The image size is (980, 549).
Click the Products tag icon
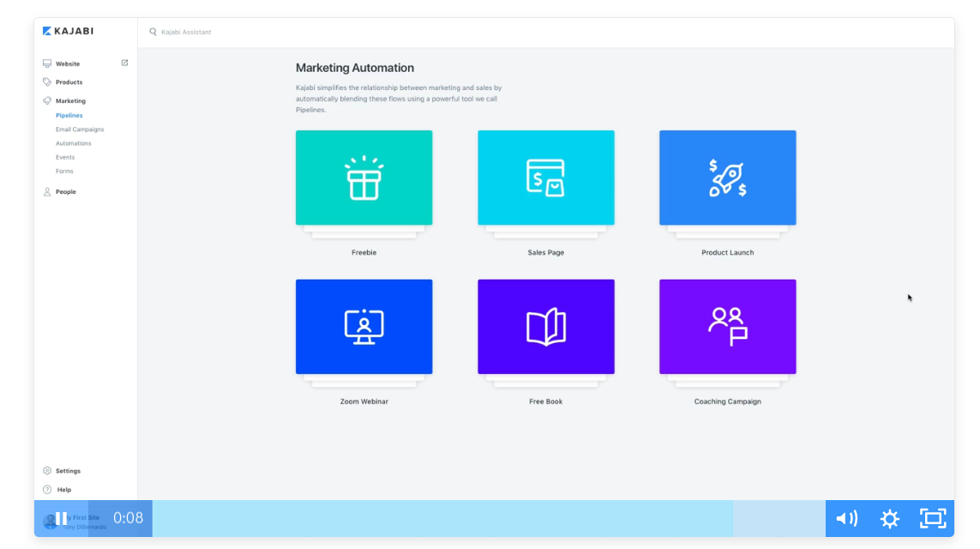coord(47,81)
